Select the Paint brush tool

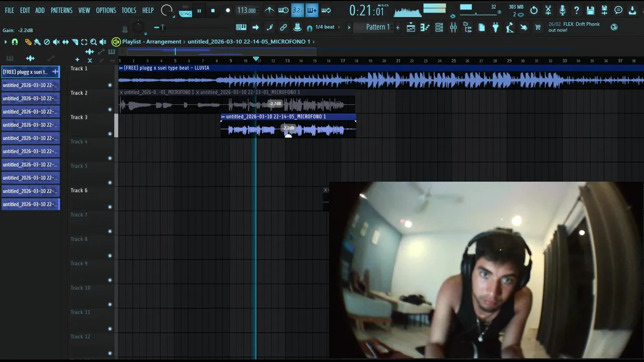37,42
